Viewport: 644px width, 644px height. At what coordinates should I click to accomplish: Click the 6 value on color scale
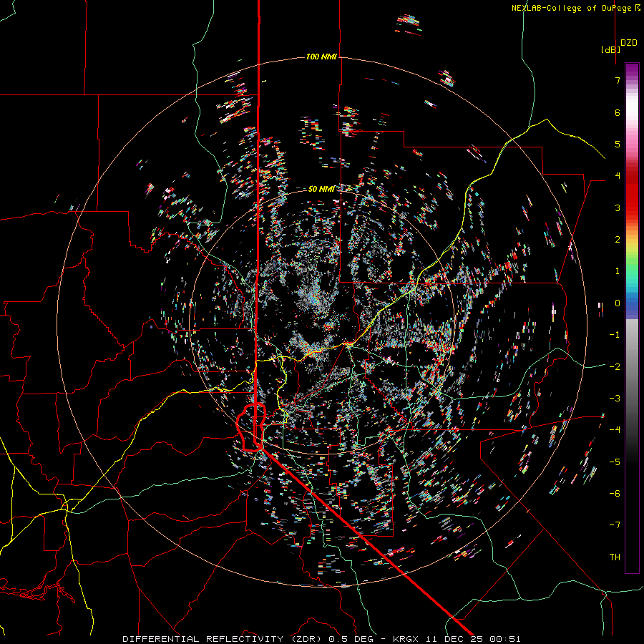(x=618, y=112)
